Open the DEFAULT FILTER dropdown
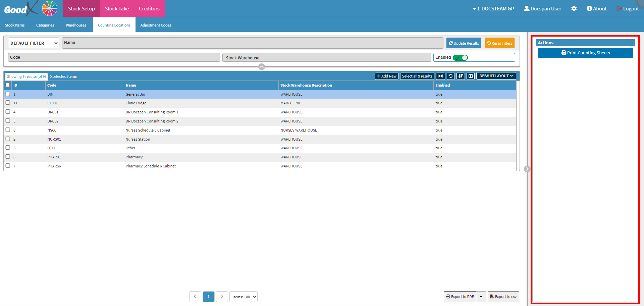This screenshot has width=644, height=306. pos(34,43)
